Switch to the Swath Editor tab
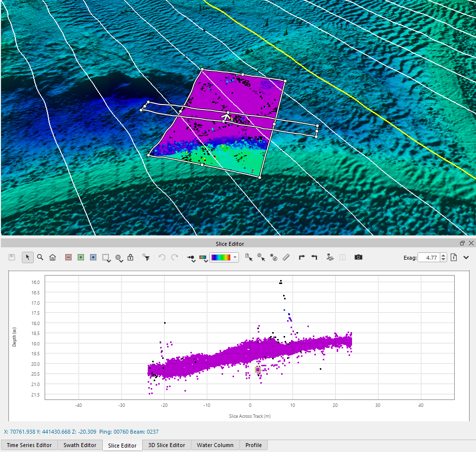Screen dimensions: 476x452 click(x=80, y=445)
